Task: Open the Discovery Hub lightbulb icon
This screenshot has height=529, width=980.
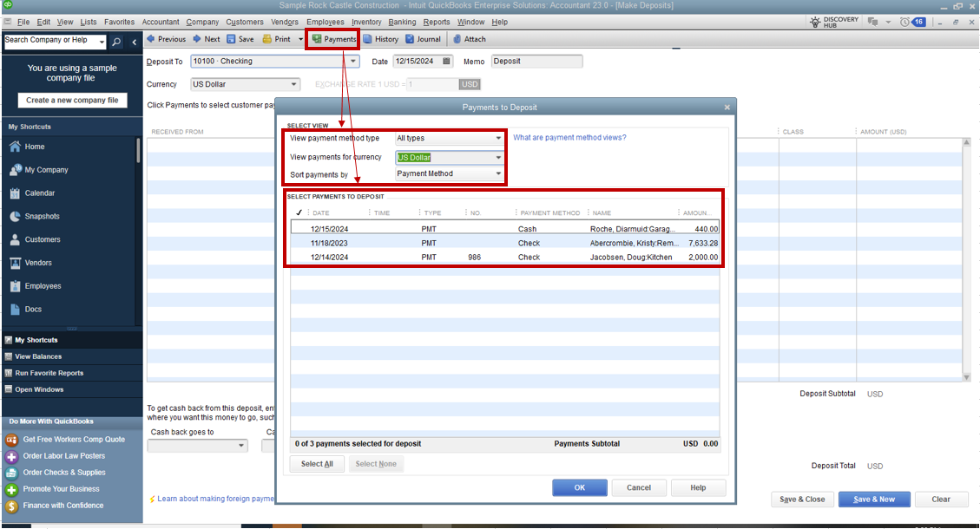Action: coord(814,22)
